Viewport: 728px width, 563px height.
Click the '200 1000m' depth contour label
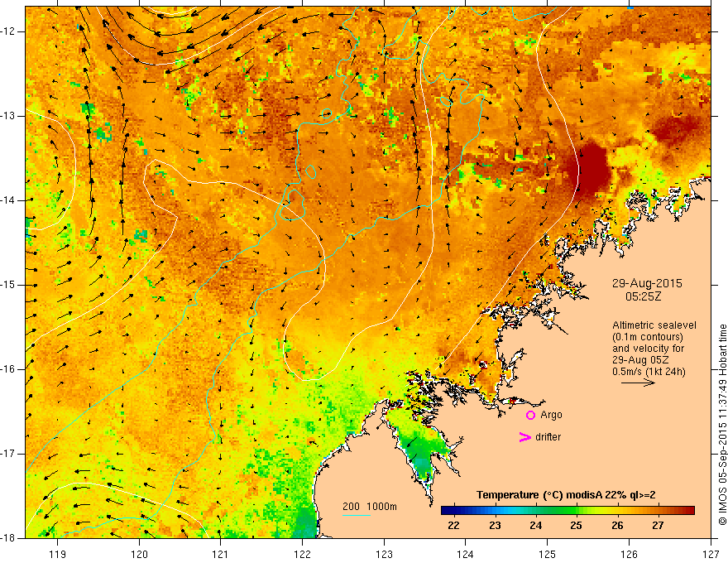[x=370, y=507]
